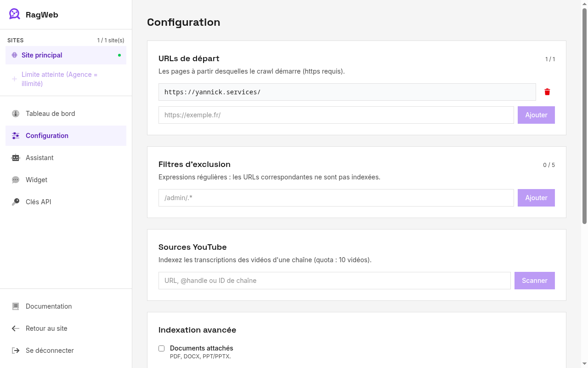This screenshot has height=368, width=588.
Task: Click the 1 / 1 site(s) counter
Action: (111, 40)
